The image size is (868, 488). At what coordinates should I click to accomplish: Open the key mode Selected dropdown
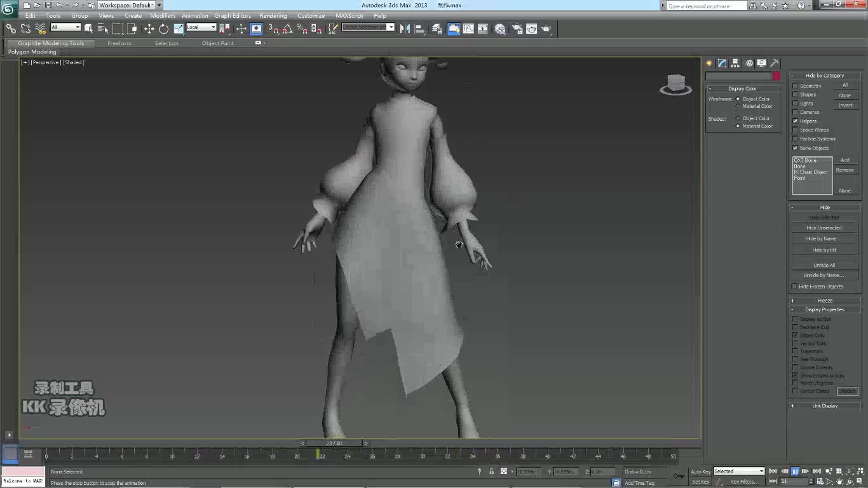point(739,471)
